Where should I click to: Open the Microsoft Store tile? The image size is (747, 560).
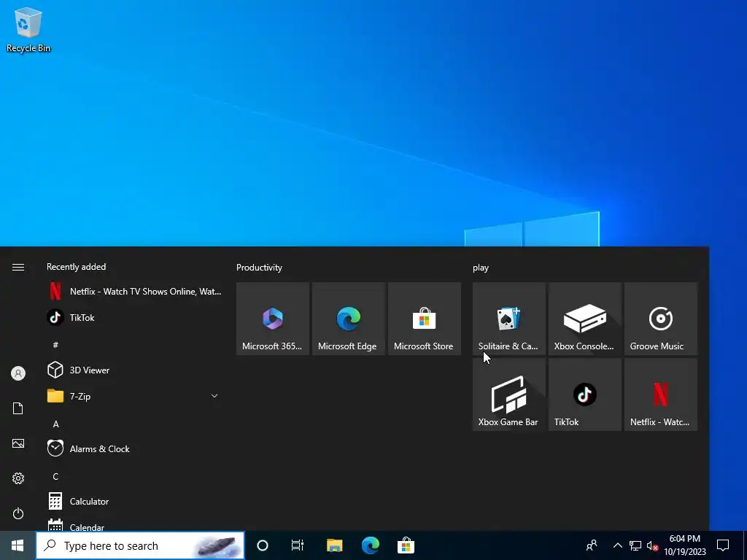[425, 319]
